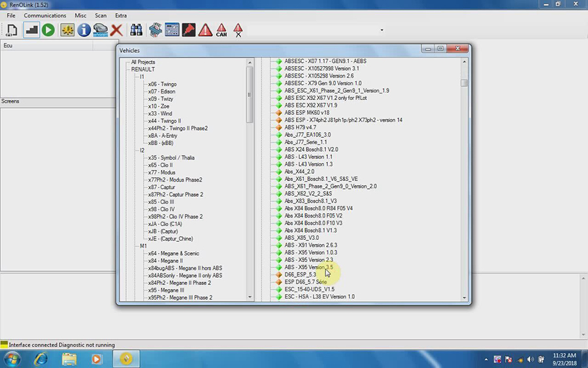
Task: Open Internet Explorer from the taskbar
Action: pyautogui.click(x=41, y=359)
